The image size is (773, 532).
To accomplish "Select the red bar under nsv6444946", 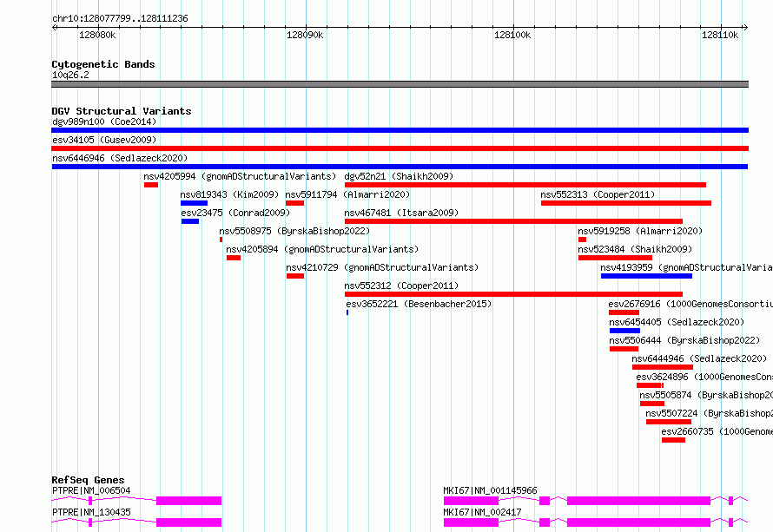I will click(663, 367).
